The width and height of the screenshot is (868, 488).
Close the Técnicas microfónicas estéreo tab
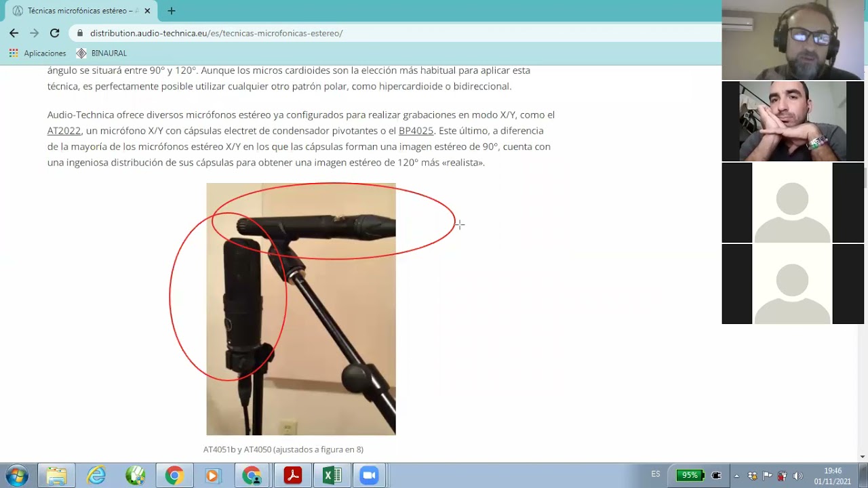(x=147, y=11)
